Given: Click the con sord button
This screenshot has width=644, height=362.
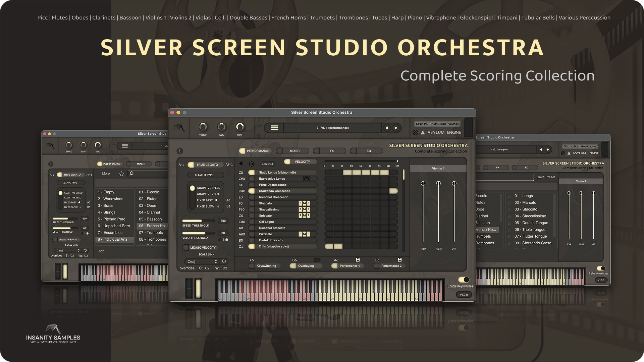Looking at the screenshot, I should click(x=267, y=164).
